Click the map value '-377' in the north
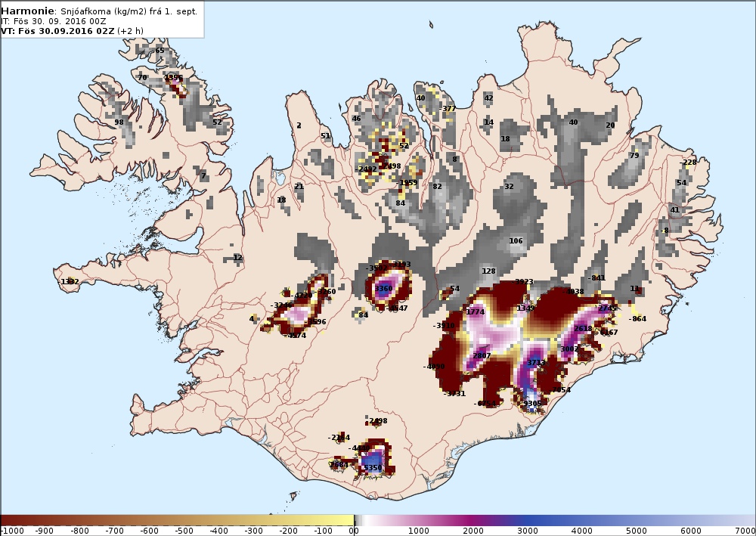 (x=448, y=108)
